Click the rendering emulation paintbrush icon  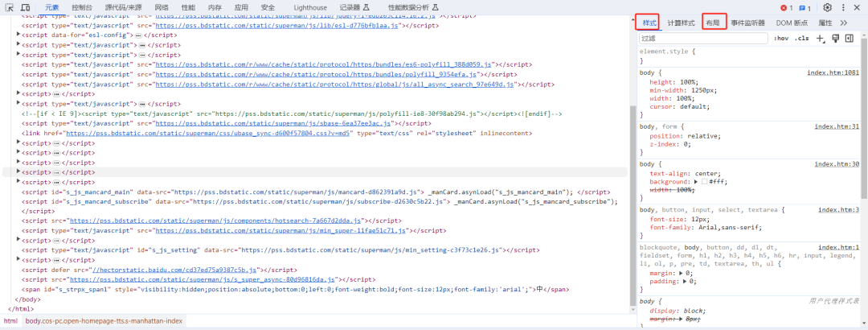pos(836,39)
